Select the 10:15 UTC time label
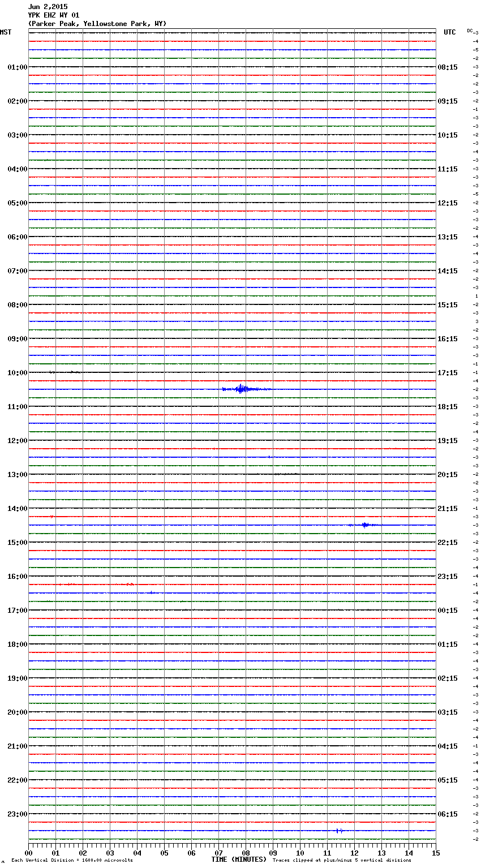481x868 pixels. point(448,135)
